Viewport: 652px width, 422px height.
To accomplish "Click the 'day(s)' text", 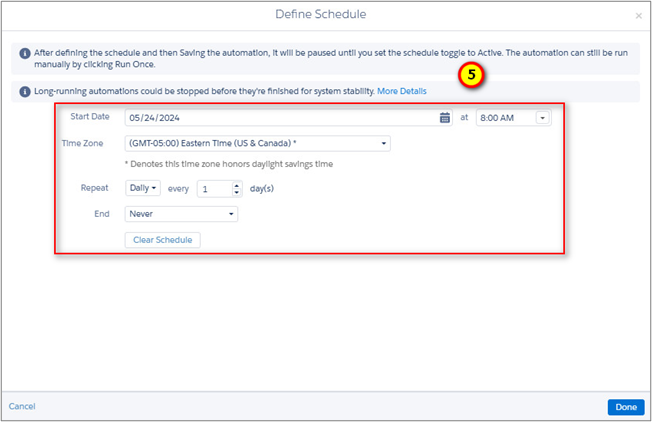I will 262,189.
